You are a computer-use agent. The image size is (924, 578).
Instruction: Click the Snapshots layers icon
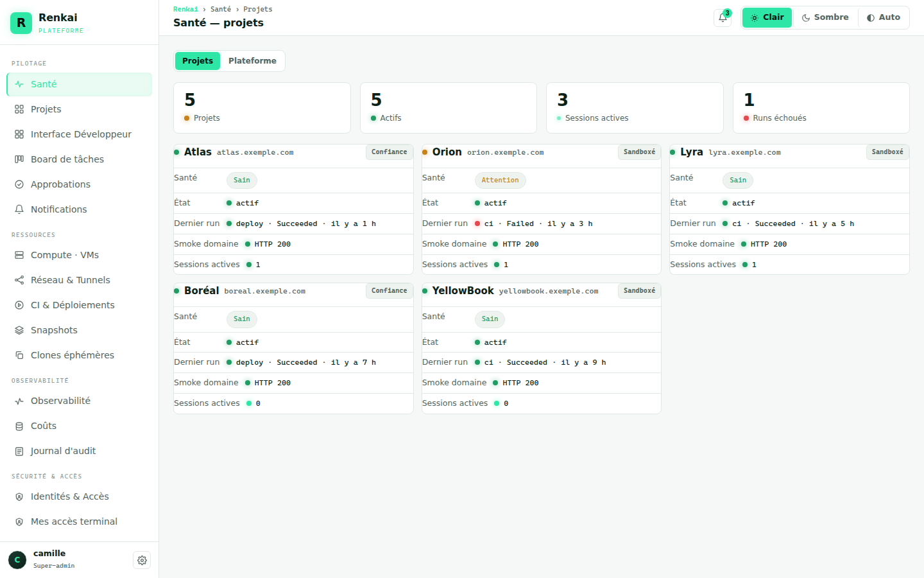[x=19, y=330]
